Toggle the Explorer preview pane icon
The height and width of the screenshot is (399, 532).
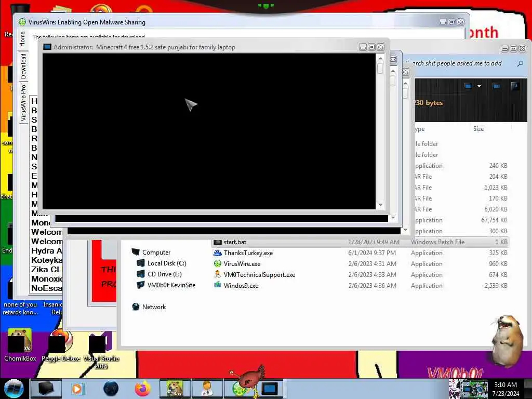coord(496,86)
